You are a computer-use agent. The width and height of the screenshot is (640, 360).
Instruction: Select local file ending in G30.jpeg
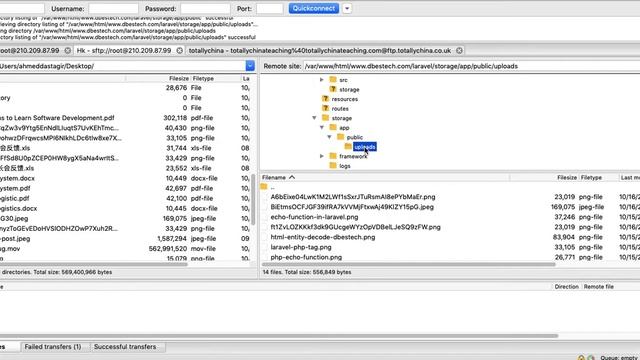click(x=14, y=219)
